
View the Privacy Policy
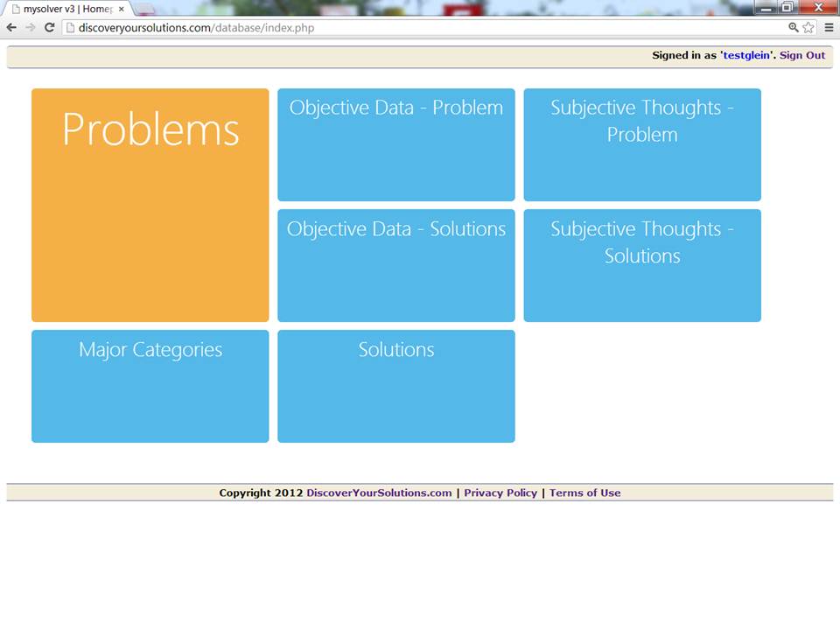[500, 493]
